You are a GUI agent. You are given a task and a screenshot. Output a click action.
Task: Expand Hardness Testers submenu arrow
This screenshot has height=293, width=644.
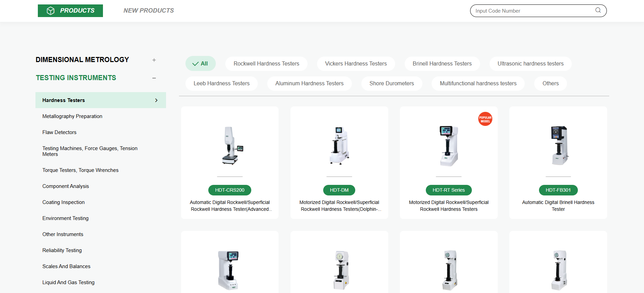(x=156, y=100)
